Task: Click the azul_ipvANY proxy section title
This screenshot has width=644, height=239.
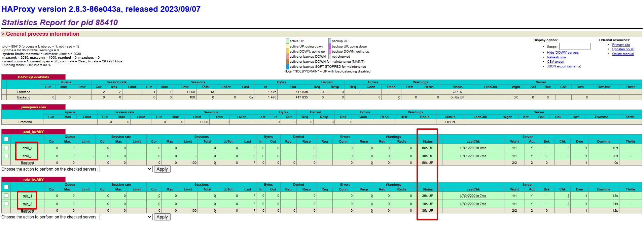Action: (33, 132)
